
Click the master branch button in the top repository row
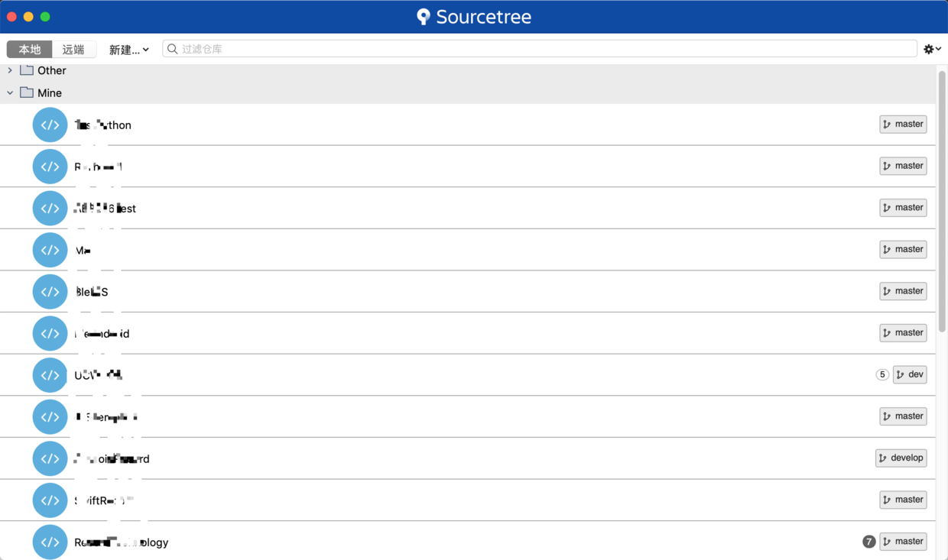tap(903, 124)
